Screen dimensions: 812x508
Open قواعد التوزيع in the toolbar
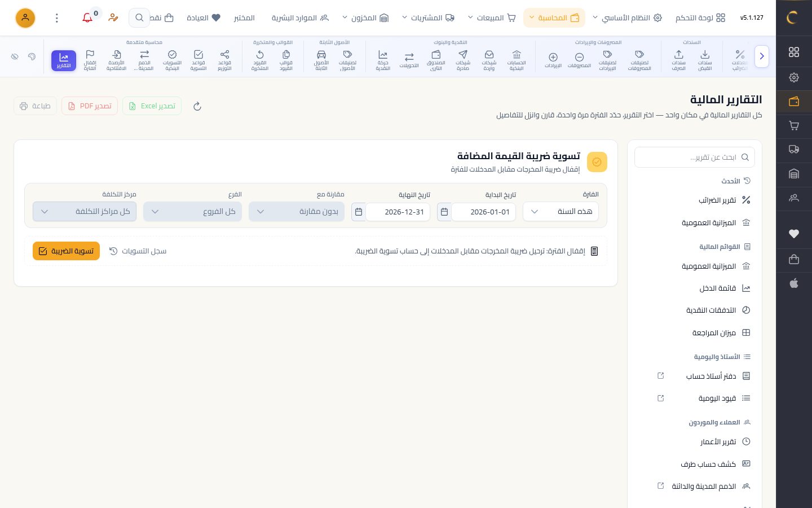click(224, 60)
